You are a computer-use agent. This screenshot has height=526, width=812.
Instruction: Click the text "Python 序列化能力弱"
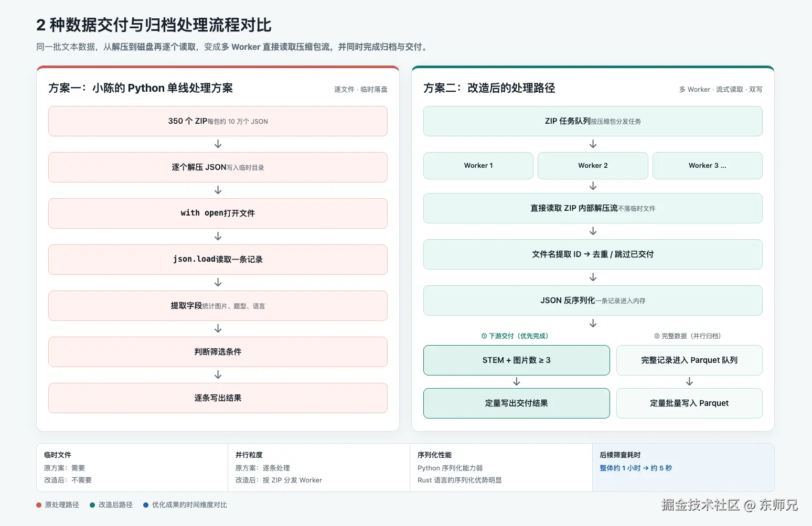click(450, 468)
